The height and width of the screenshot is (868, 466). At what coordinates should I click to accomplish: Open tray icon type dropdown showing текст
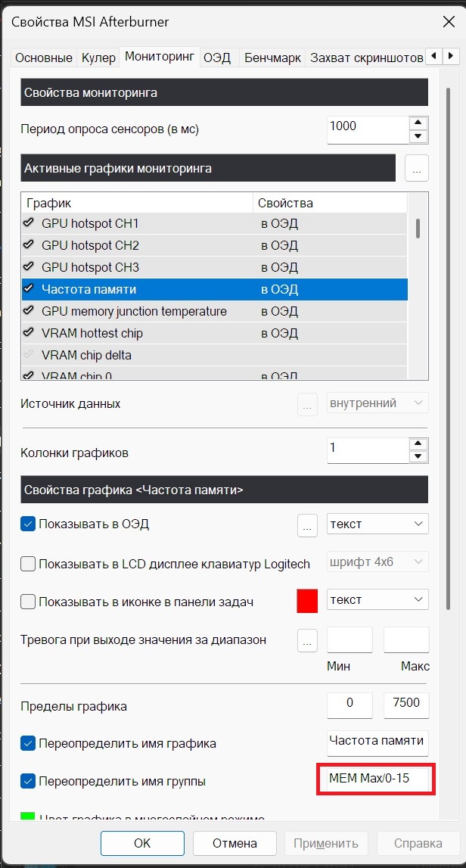[377, 599]
